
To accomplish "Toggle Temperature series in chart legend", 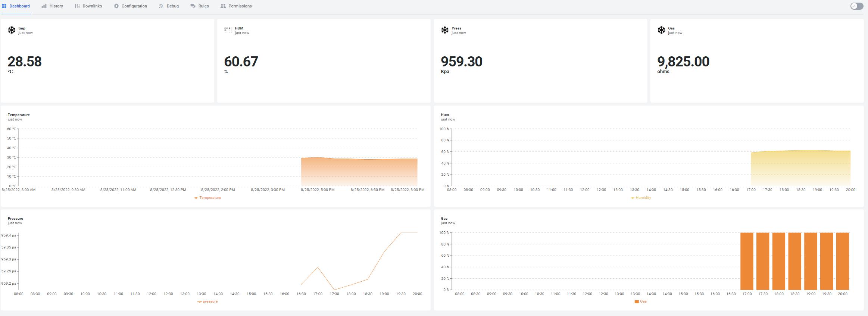I will 208,198.
